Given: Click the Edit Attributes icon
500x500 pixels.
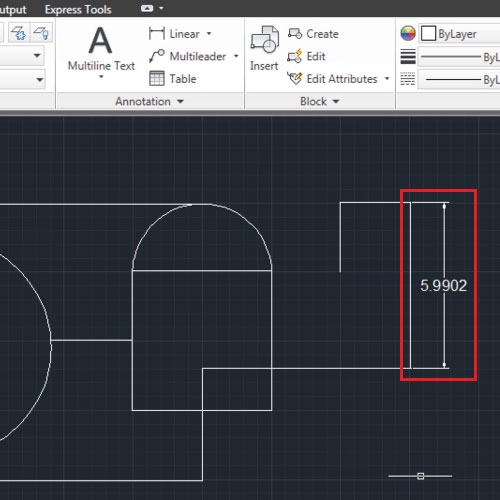Looking at the screenshot, I should pyautogui.click(x=295, y=78).
